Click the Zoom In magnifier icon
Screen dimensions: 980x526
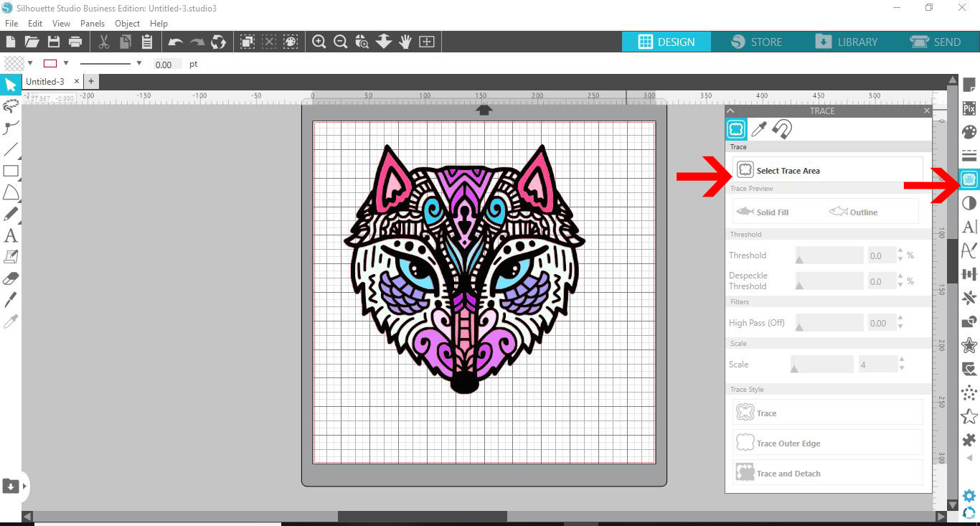pyautogui.click(x=319, y=42)
